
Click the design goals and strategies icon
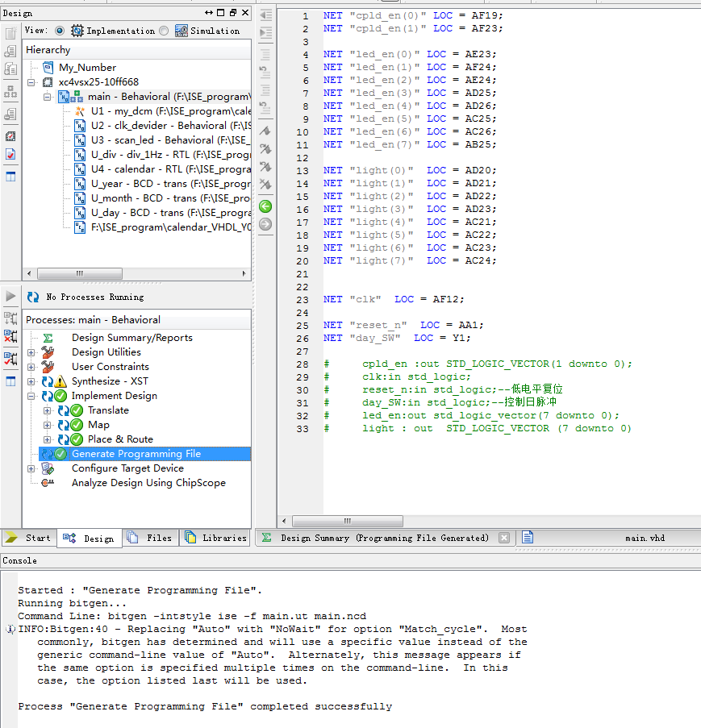tap(10, 135)
